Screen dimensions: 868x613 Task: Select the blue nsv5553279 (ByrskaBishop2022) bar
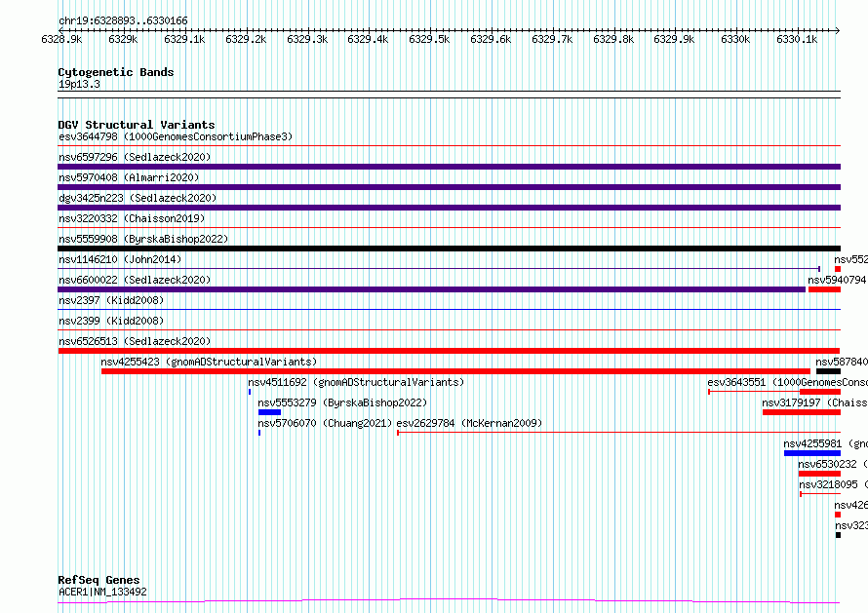[x=269, y=412]
